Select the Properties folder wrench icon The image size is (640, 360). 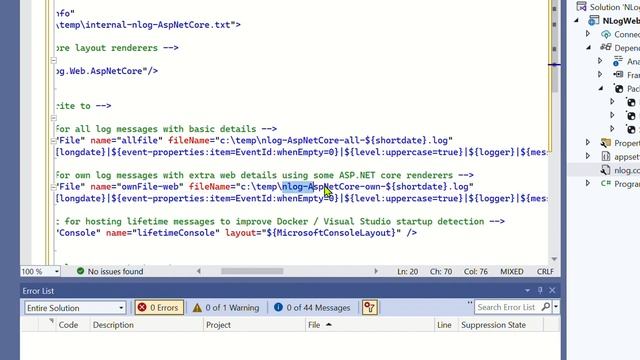coord(606,143)
